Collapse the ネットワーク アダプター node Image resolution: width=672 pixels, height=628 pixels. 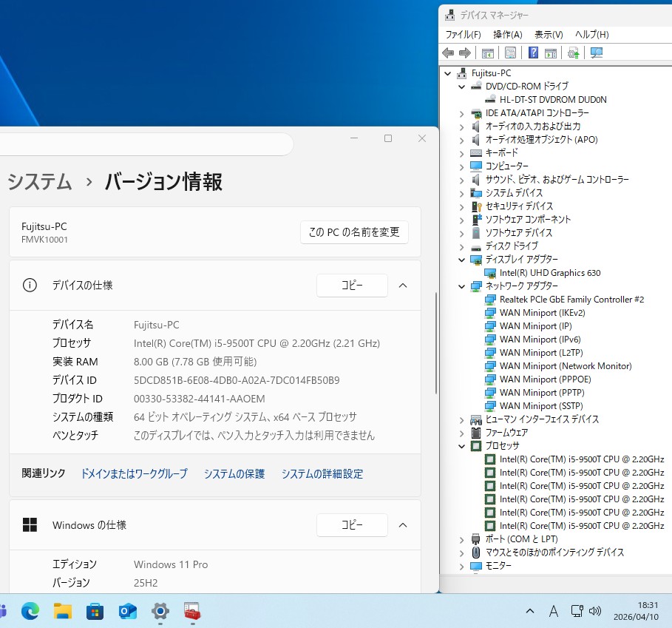(x=462, y=286)
